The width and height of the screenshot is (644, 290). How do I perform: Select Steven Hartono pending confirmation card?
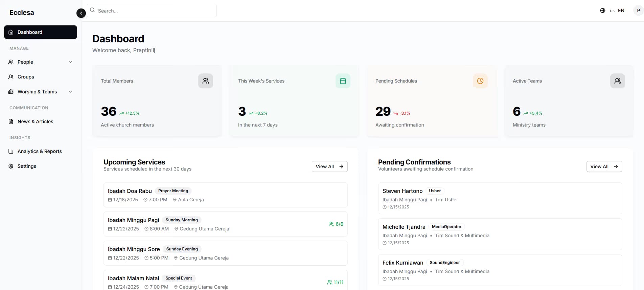500,198
